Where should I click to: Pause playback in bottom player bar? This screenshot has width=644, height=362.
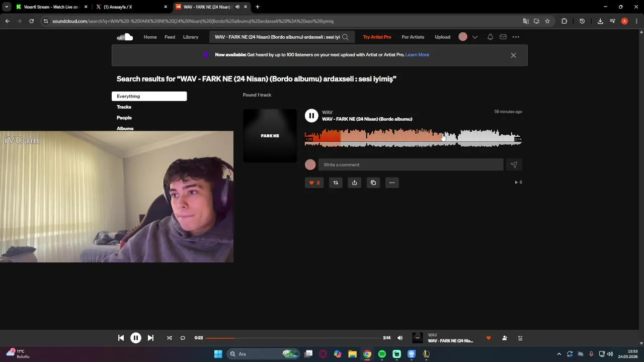tap(136, 338)
